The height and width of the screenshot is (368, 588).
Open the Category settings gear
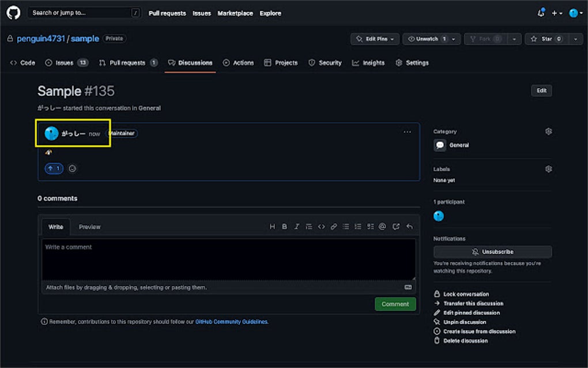click(x=548, y=131)
